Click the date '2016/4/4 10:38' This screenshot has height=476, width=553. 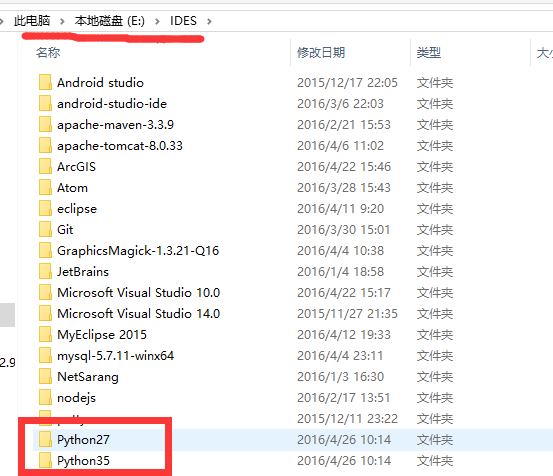340,250
